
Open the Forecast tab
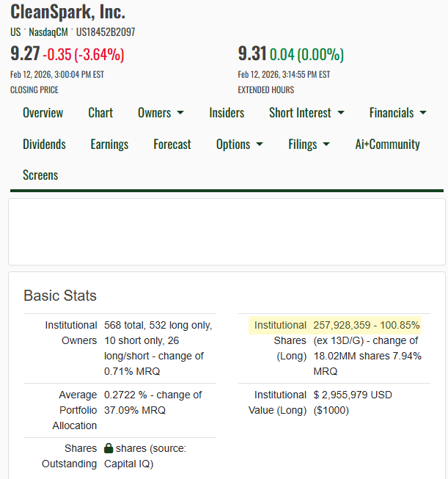tap(172, 145)
